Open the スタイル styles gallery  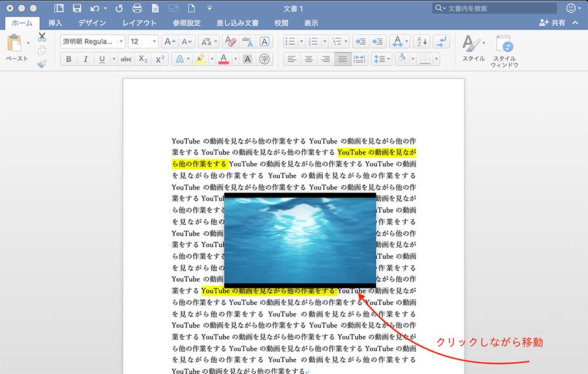click(x=473, y=48)
